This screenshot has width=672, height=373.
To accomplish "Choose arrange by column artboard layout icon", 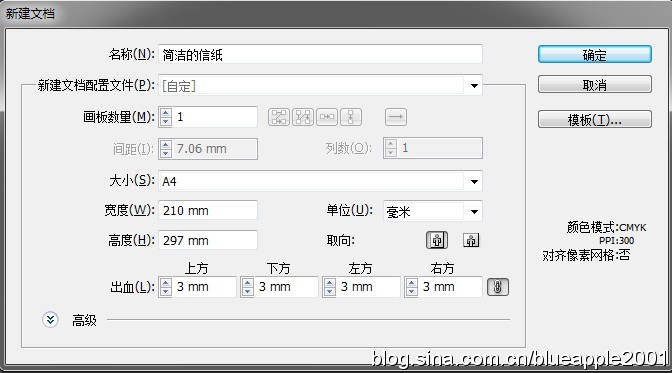I will tap(351, 117).
